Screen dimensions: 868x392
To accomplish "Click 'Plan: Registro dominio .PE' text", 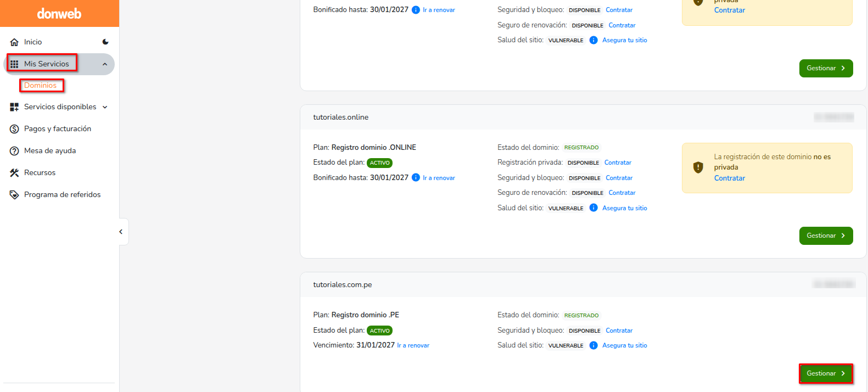I will pos(356,315).
